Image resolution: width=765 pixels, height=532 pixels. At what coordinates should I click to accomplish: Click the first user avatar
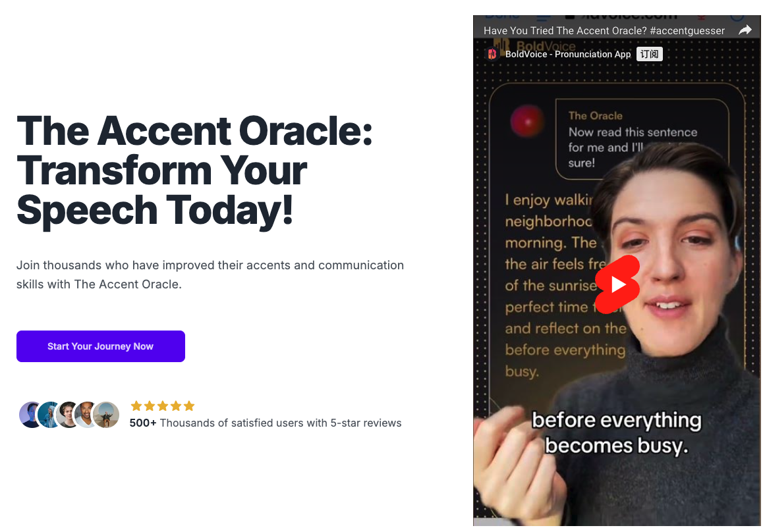30,415
